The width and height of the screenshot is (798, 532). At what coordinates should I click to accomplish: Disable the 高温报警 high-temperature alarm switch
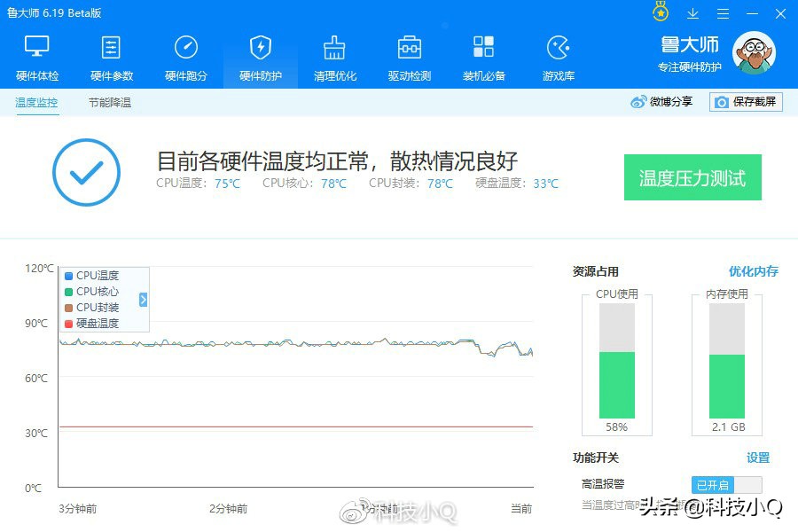click(727, 484)
